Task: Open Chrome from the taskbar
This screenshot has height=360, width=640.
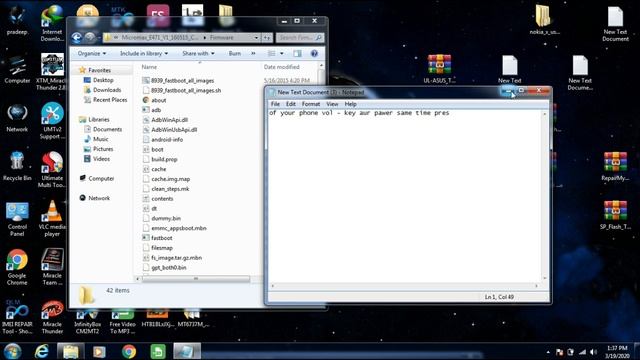Action: coord(129,351)
